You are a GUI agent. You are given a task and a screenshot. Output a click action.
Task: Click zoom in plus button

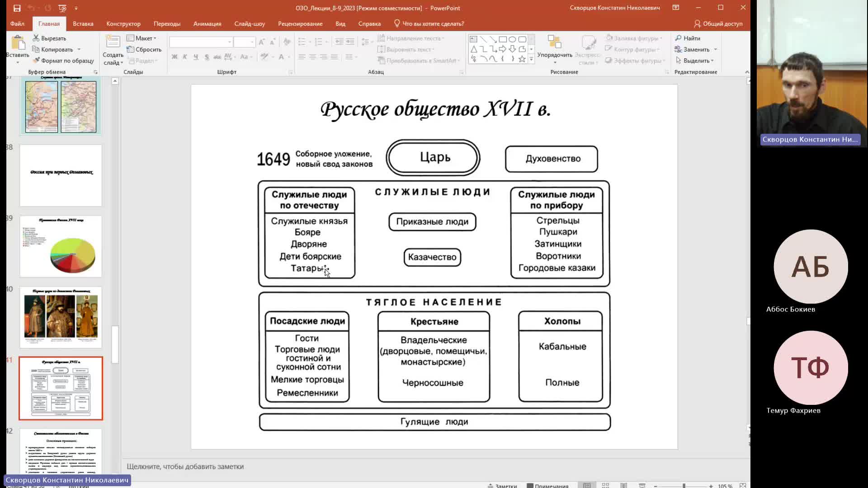tap(711, 486)
